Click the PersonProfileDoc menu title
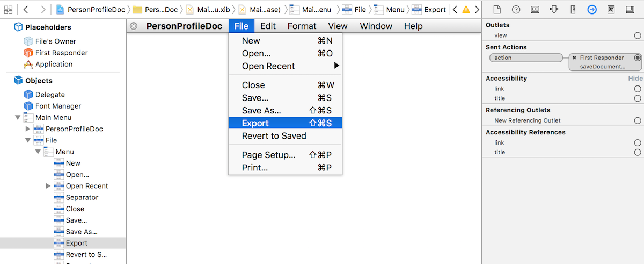The height and width of the screenshot is (264, 644). [185, 26]
